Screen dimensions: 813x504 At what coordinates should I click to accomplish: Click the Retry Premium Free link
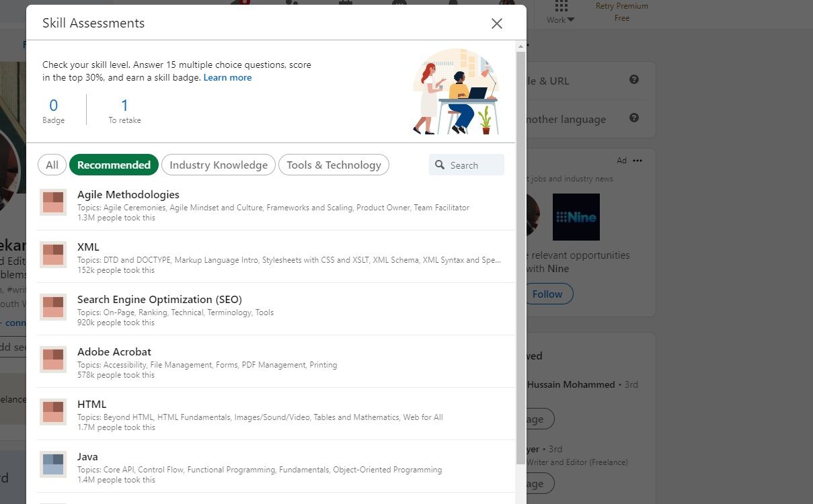pyautogui.click(x=621, y=12)
